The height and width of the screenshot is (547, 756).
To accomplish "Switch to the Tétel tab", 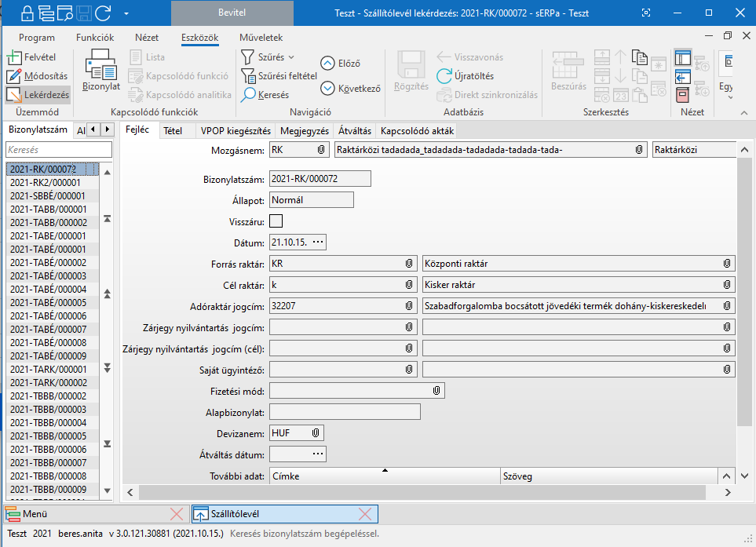I will [173, 131].
